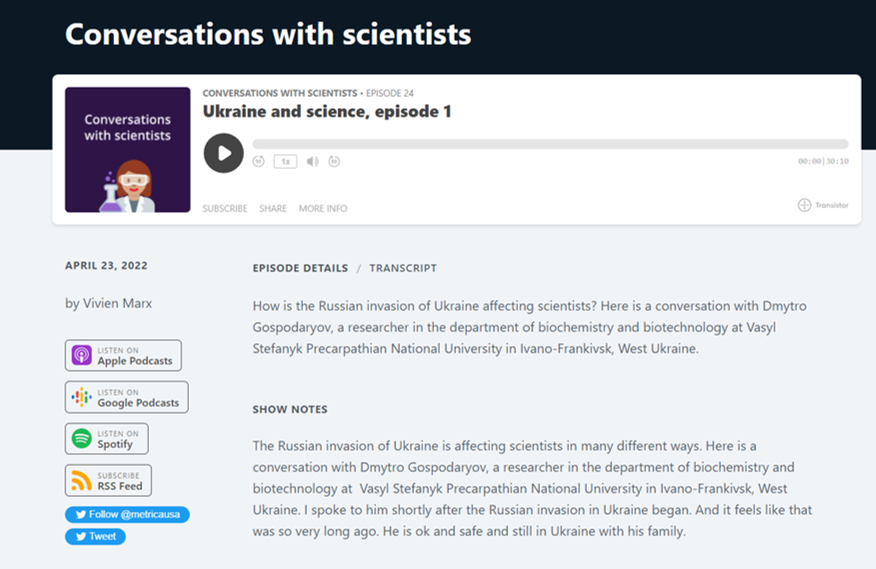
Task: Open the player SHARE option
Action: click(x=273, y=209)
